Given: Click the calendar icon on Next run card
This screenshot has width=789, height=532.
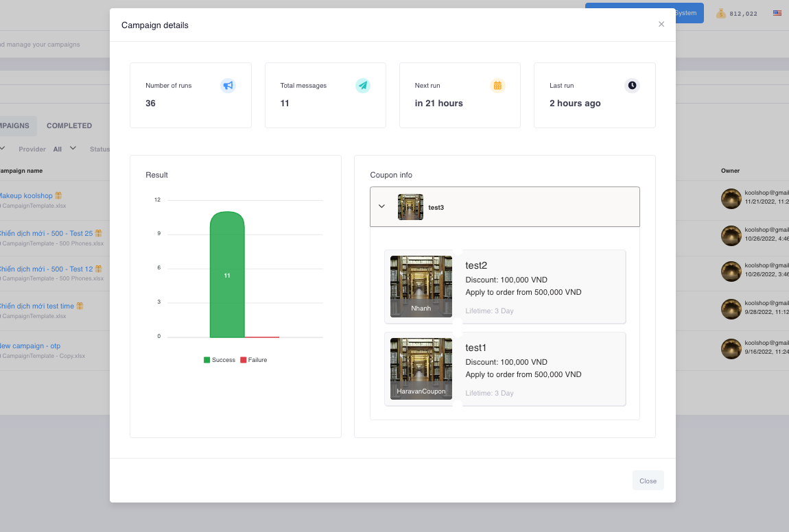Looking at the screenshot, I should tap(497, 86).
